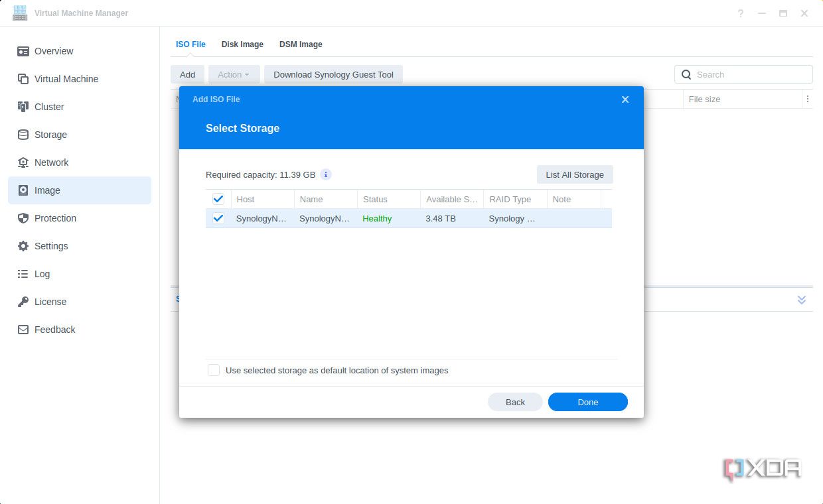Click the required capacity info icon
Image resolution: width=823 pixels, height=504 pixels.
326,174
